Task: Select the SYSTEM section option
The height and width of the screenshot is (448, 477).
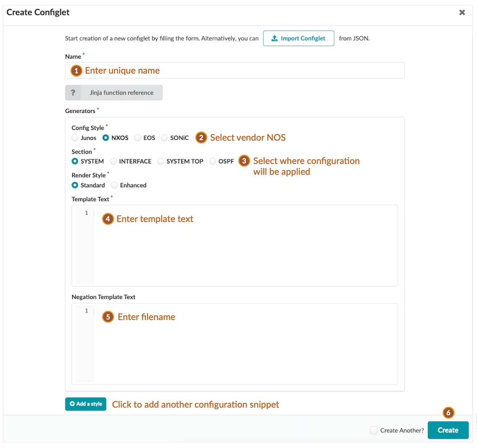Action: click(75, 161)
